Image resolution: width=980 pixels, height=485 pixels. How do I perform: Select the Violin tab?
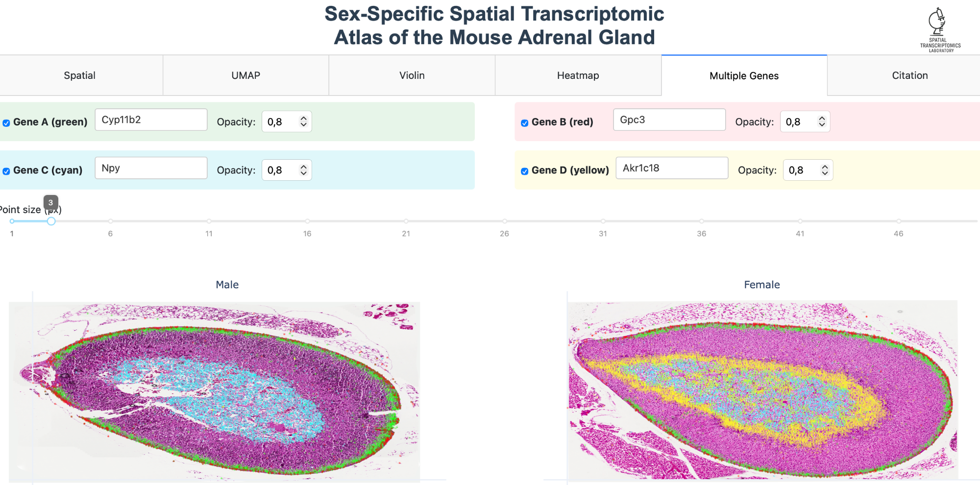point(412,75)
